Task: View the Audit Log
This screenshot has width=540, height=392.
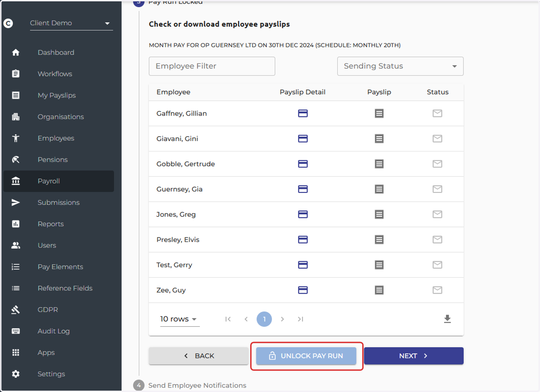Action: [58, 331]
